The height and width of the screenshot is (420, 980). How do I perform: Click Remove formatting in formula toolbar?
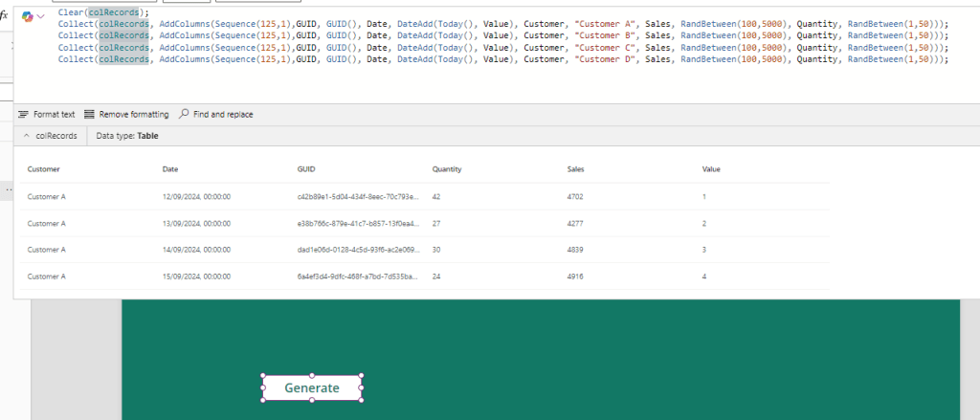[x=126, y=114]
